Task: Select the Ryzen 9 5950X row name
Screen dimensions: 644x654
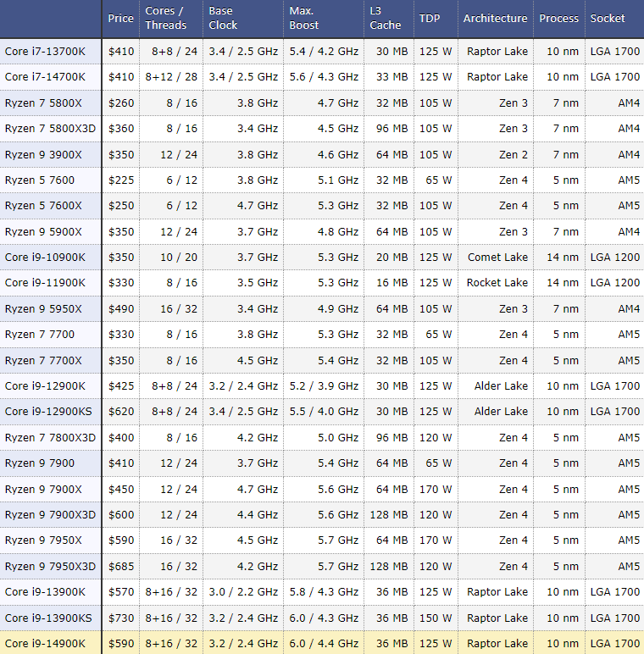Action: click(x=43, y=309)
